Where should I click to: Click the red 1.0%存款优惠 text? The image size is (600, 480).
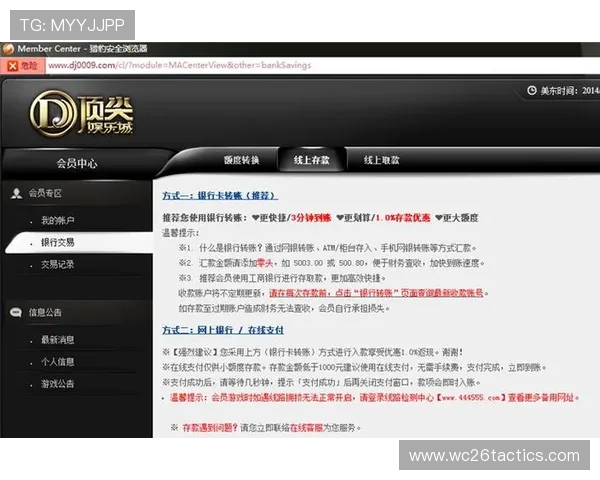403,218
